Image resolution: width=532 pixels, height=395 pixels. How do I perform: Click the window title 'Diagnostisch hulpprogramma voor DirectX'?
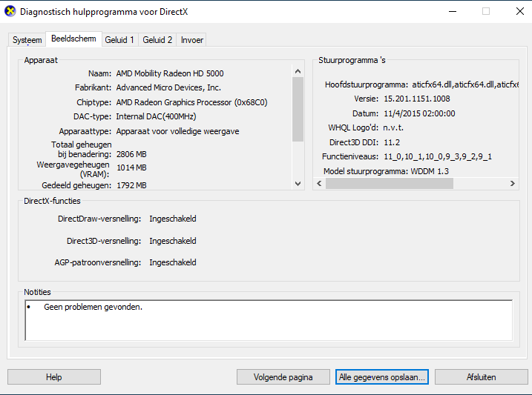click(104, 12)
